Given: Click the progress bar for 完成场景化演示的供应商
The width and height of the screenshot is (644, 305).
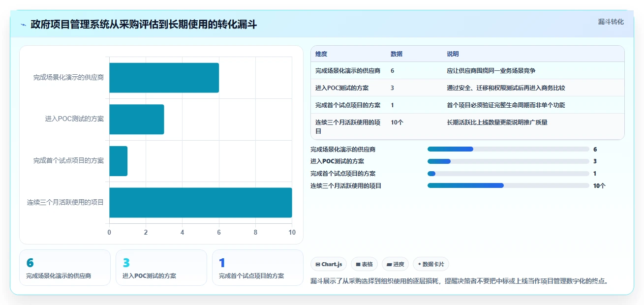Looking at the screenshot, I should [508, 149].
